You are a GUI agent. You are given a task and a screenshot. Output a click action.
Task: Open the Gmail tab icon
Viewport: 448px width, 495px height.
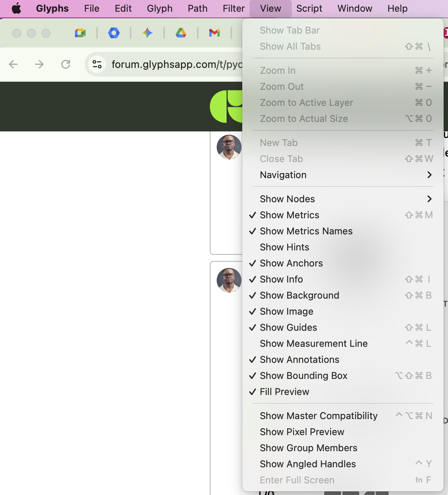point(215,33)
